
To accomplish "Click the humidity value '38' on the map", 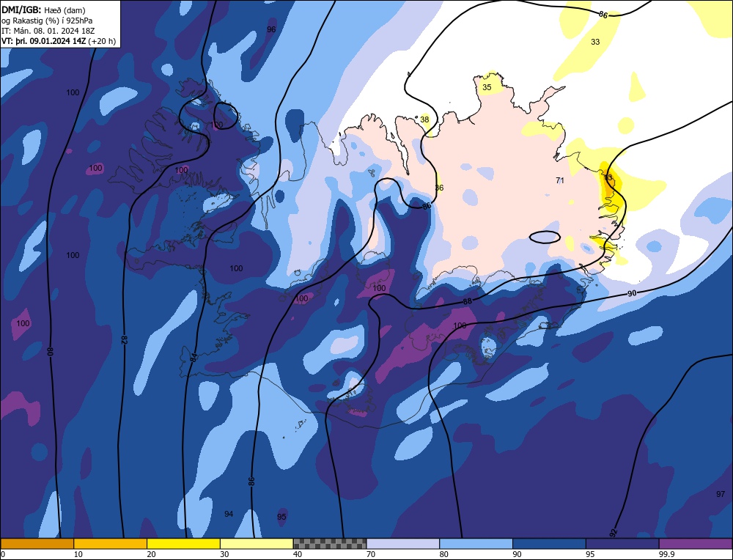I will pyautogui.click(x=424, y=119).
